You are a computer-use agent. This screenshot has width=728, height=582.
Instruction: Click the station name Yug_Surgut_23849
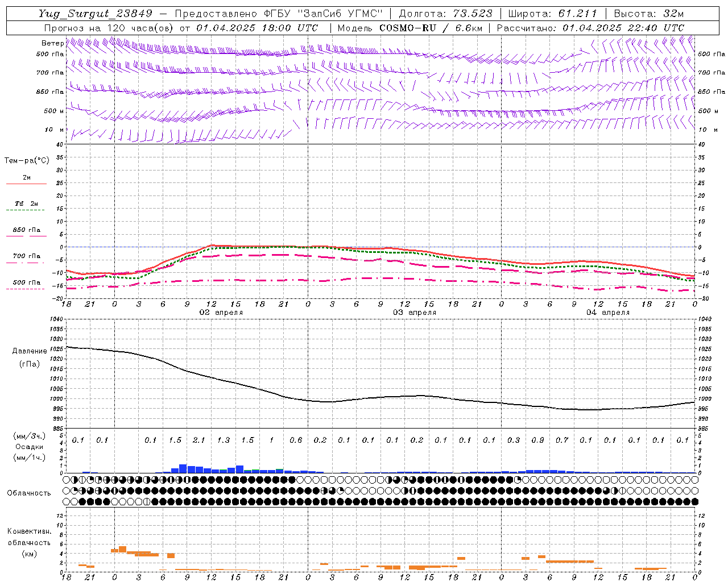(96, 14)
